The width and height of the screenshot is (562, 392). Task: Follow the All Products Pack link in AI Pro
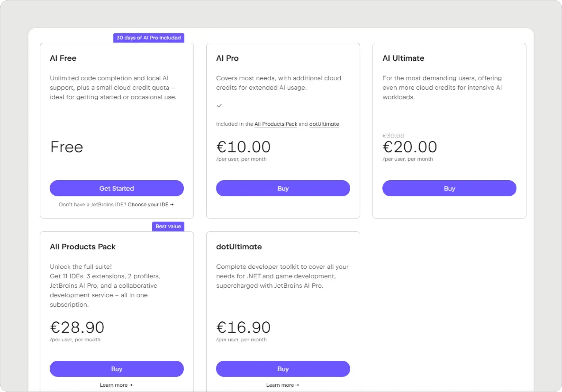click(276, 124)
